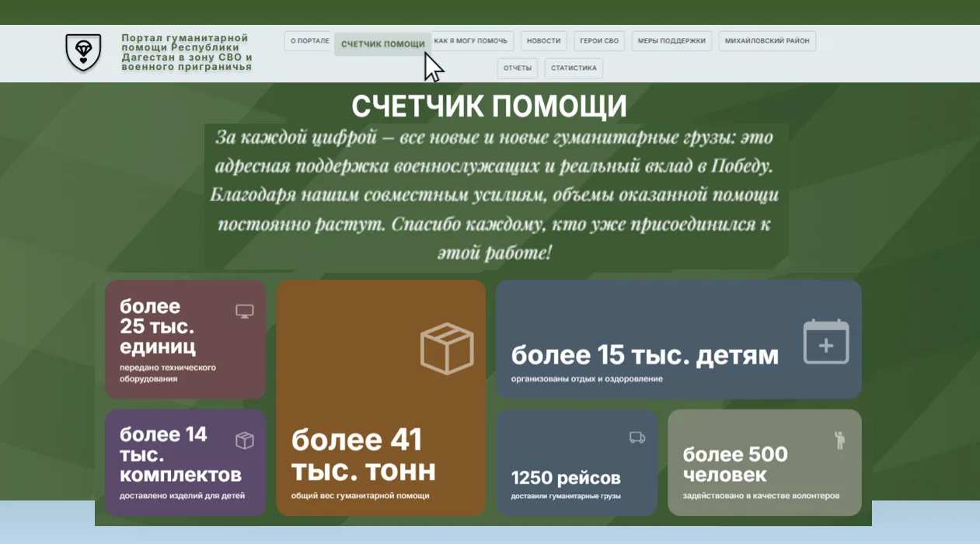Select the 'Счетчик помощи' menu item
The image size is (980, 544).
coord(382,44)
